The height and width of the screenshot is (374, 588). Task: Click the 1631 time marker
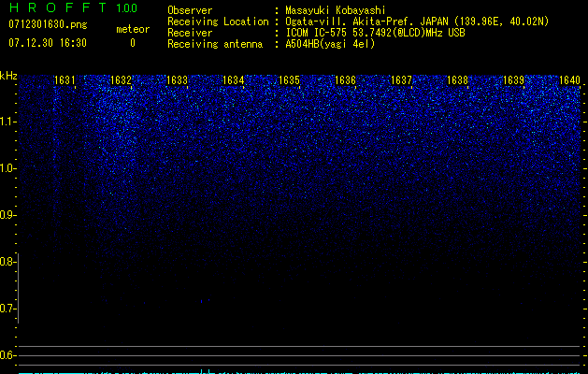pos(65,80)
